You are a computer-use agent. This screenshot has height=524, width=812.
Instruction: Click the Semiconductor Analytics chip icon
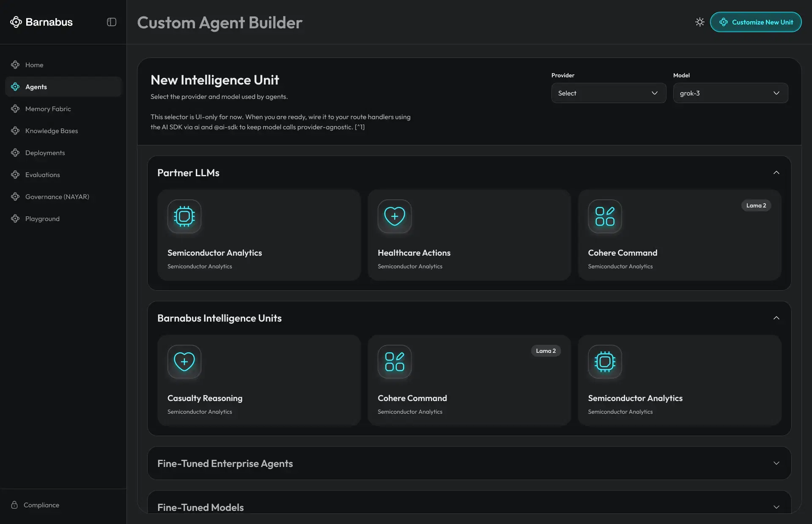184,216
